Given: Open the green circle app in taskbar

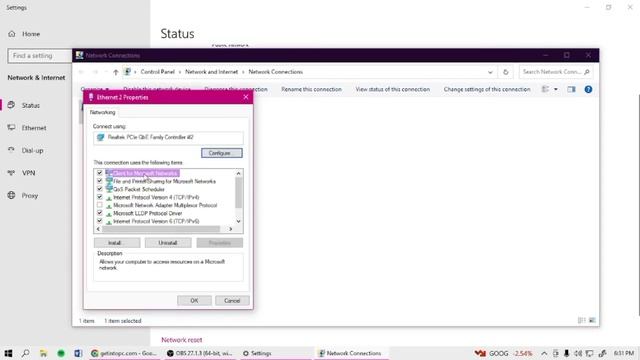Looking at the screenshot, I should (x=61, y=353).
